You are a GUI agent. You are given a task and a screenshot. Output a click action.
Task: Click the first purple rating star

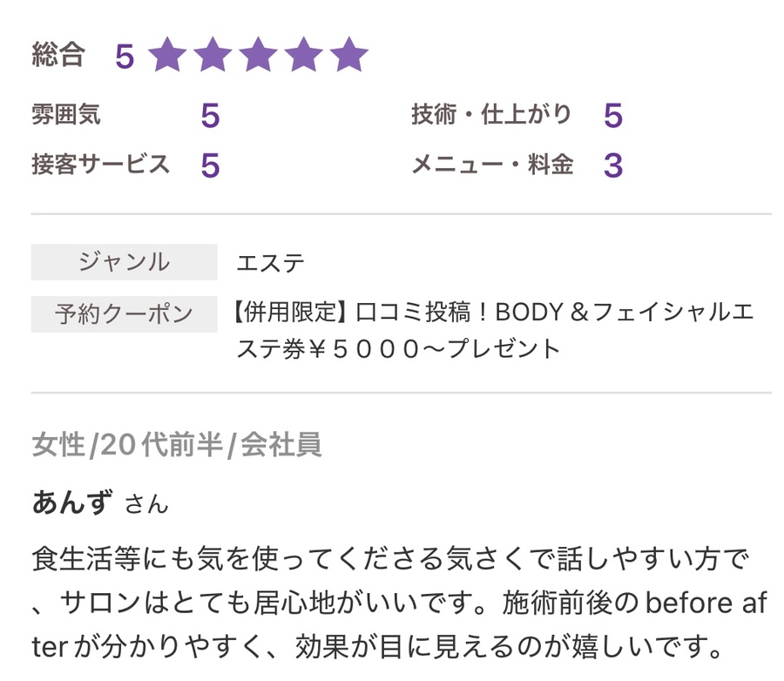(x=167, y=56)
